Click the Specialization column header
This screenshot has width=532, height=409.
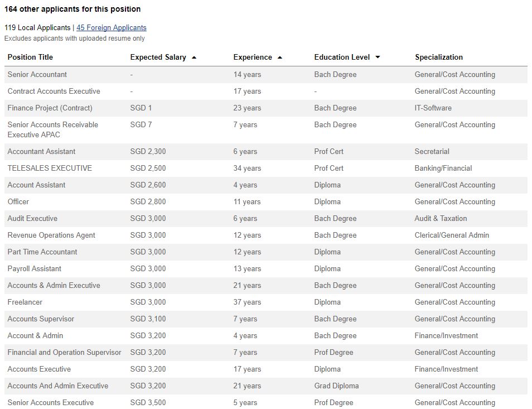[439, 57]
